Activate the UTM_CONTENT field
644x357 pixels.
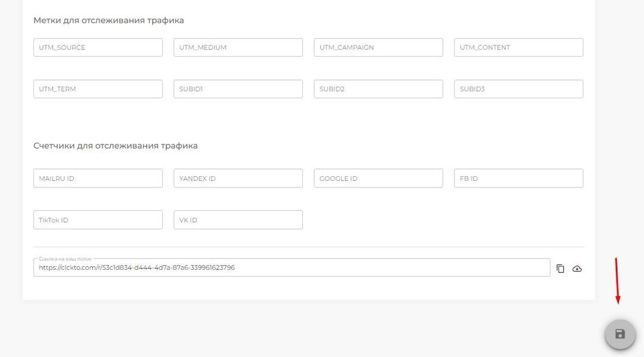tap(518, 48)
